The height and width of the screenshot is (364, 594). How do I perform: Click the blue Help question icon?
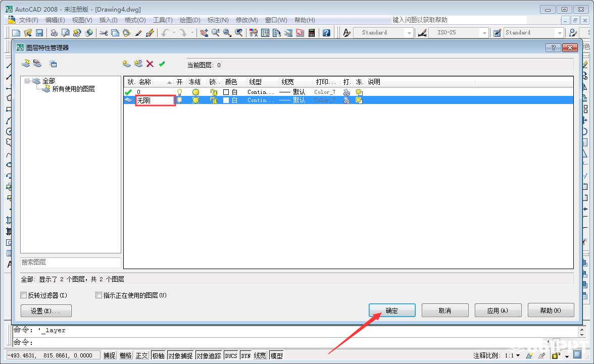pos(326,33)
